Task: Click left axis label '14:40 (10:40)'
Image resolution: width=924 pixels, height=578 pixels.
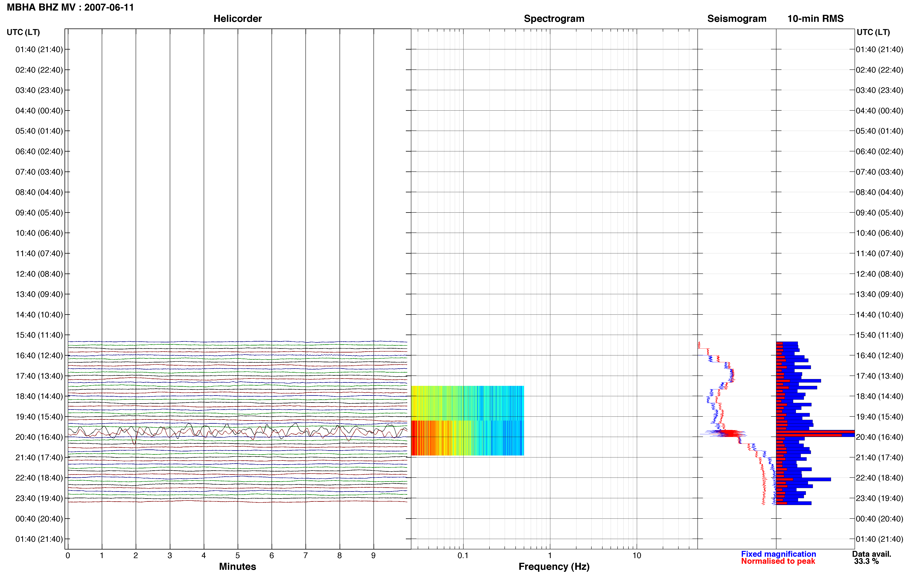Action: [39, 315]
